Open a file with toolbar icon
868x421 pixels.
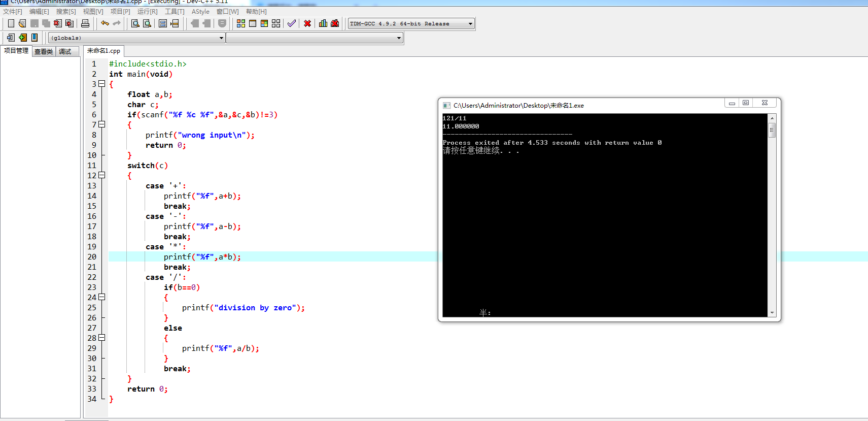tap(22, 23)
